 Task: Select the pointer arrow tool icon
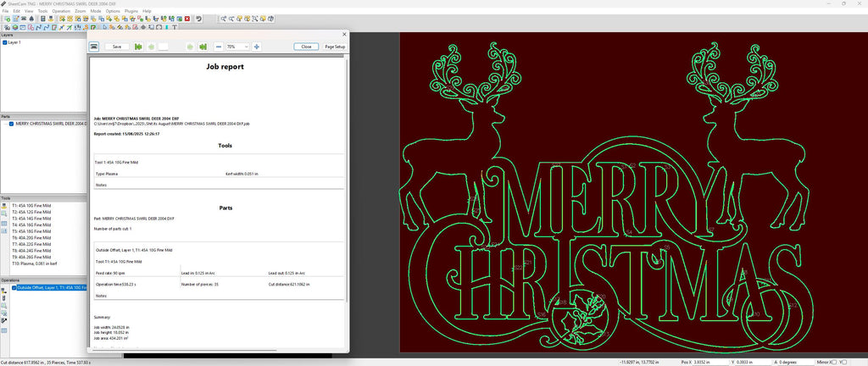coord(105,27)
